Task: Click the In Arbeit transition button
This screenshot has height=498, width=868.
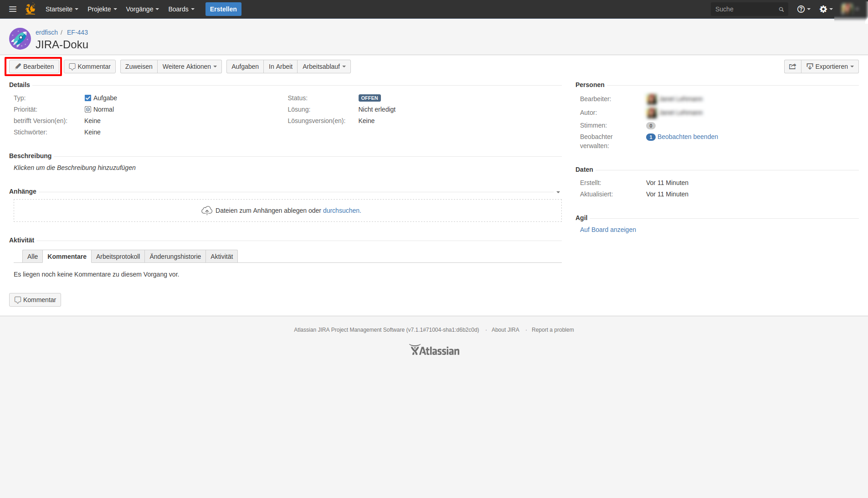Action: coord(281,67)
